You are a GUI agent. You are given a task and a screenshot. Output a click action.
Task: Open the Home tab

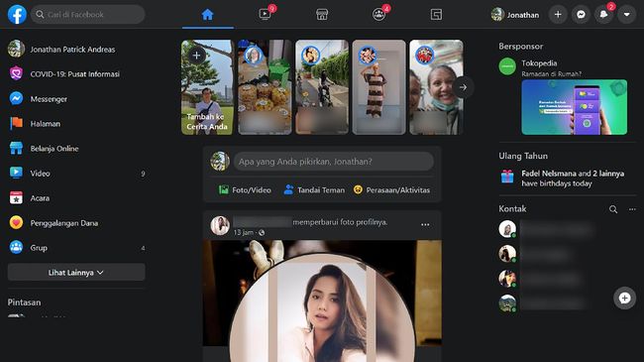pyautogui.click(x=208, y=15)
